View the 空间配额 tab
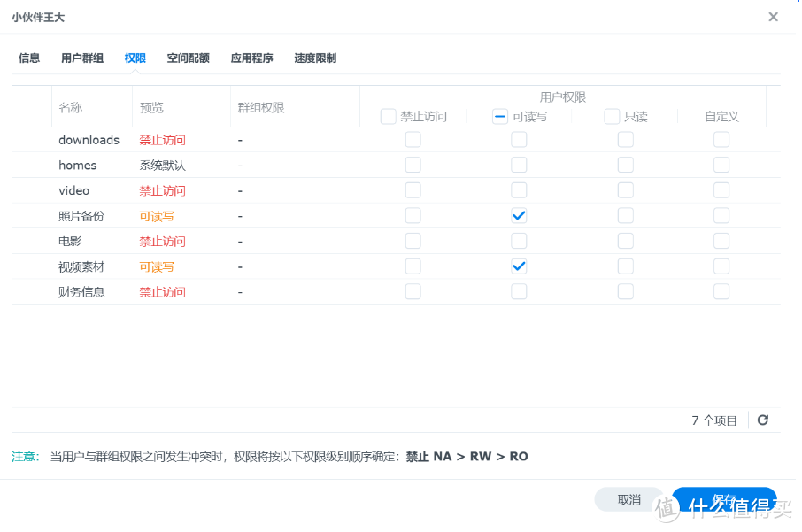This screenshot has width=802, height=532. 188,58
